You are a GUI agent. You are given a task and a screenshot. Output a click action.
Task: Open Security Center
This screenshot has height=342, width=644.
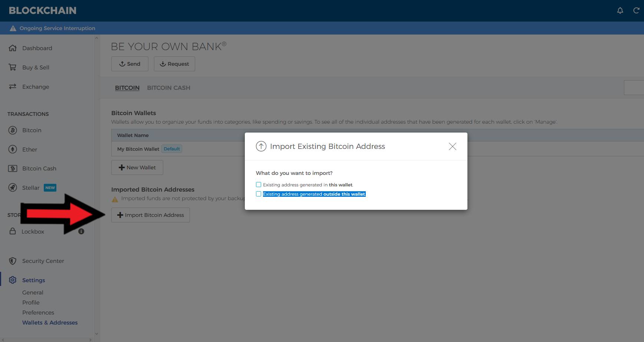tap(43, 261)
